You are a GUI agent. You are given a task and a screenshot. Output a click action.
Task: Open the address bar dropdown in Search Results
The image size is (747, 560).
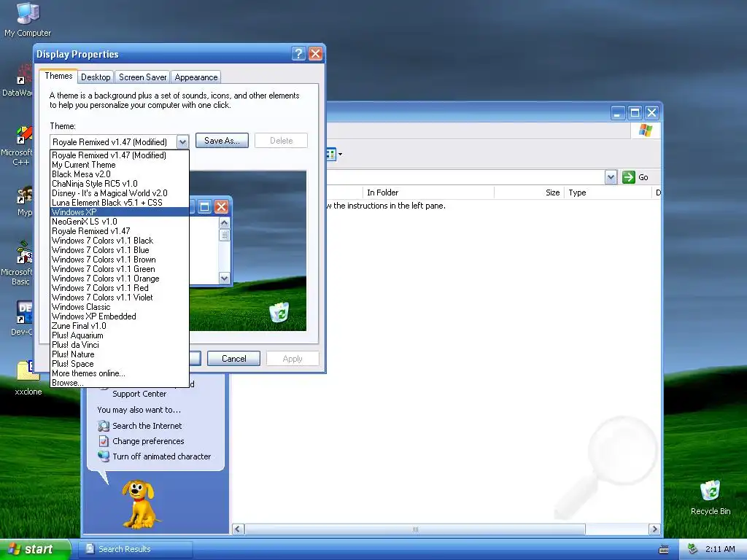point(611,177)
